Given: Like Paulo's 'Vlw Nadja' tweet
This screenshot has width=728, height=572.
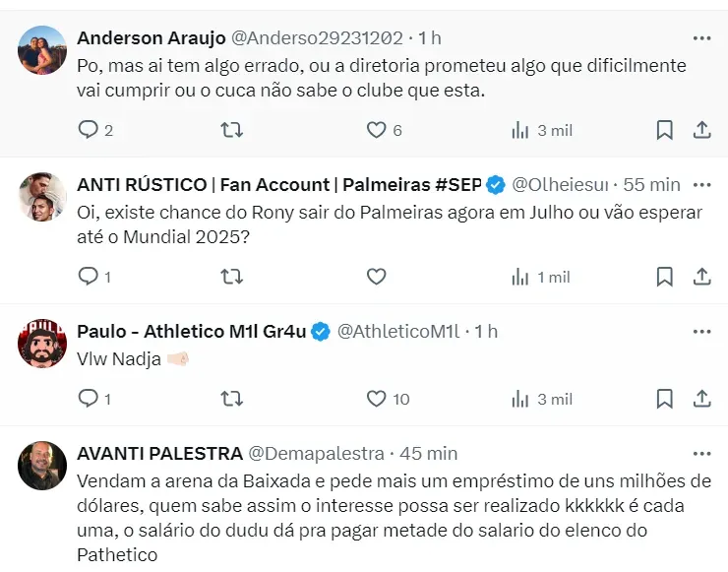Looking at the screenshot, I should [x=376, y=399].
